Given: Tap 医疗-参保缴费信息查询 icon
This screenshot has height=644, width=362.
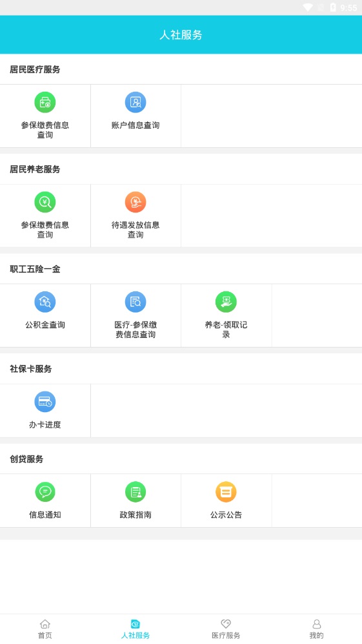Looking at the screenshot, I should tap(136, 302).
